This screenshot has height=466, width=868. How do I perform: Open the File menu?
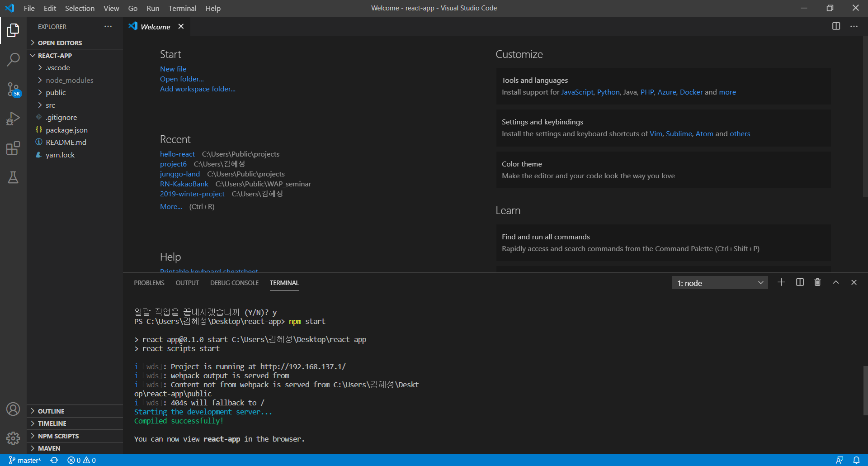tap(29, 8)
